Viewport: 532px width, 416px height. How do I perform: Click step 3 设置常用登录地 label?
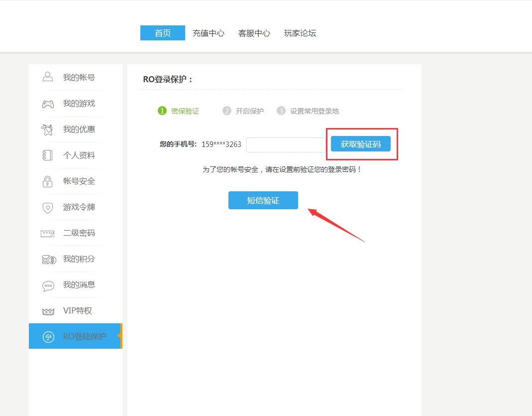coord(315,111)
